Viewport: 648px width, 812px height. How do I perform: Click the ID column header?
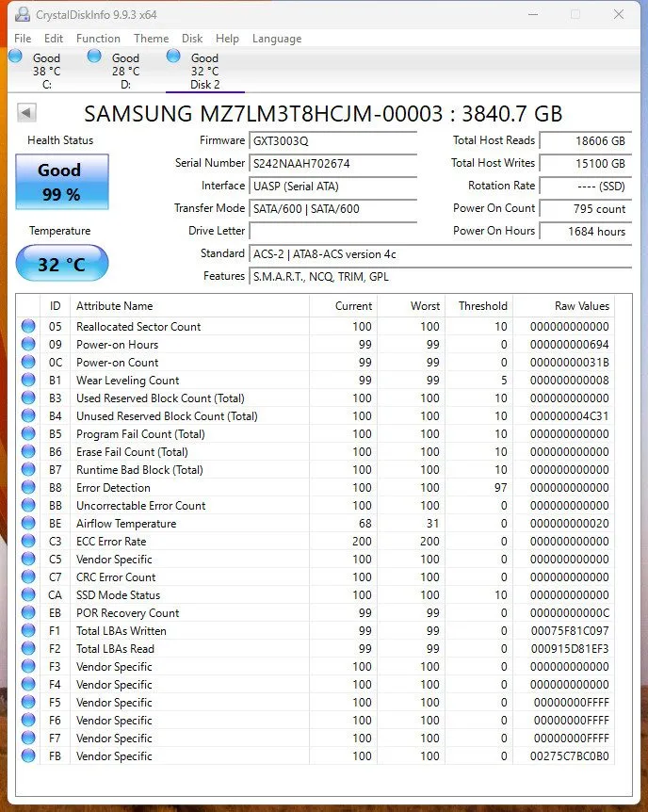tap(55, 306)
